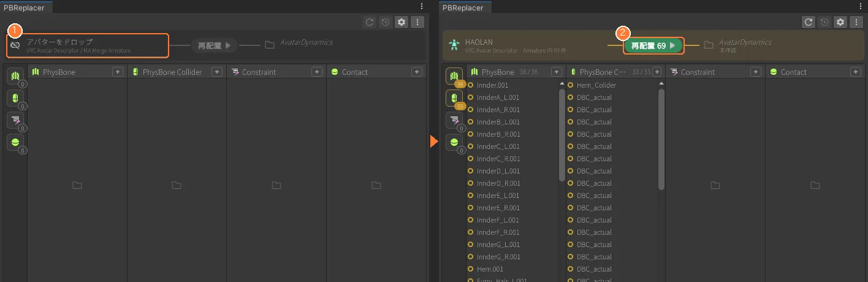Add a Contact with the plus button, right panel
868x282 pixels.
(x=856, y=72)
